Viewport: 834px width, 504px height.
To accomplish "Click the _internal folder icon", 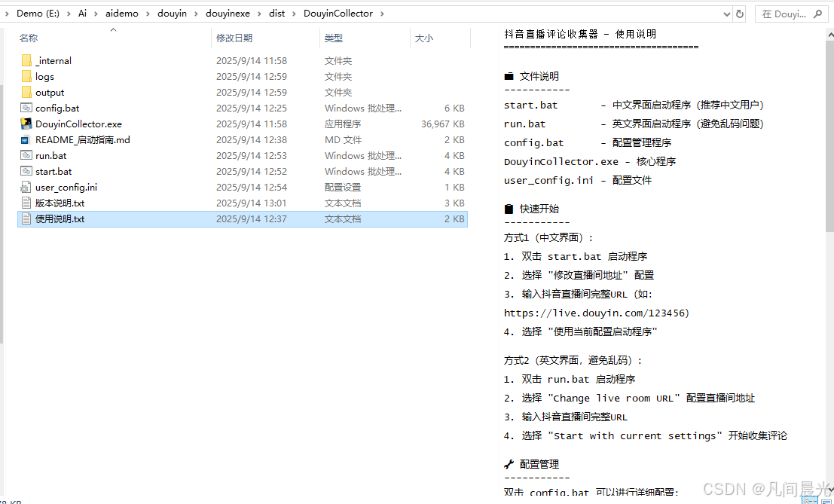I will coord(26,60).
